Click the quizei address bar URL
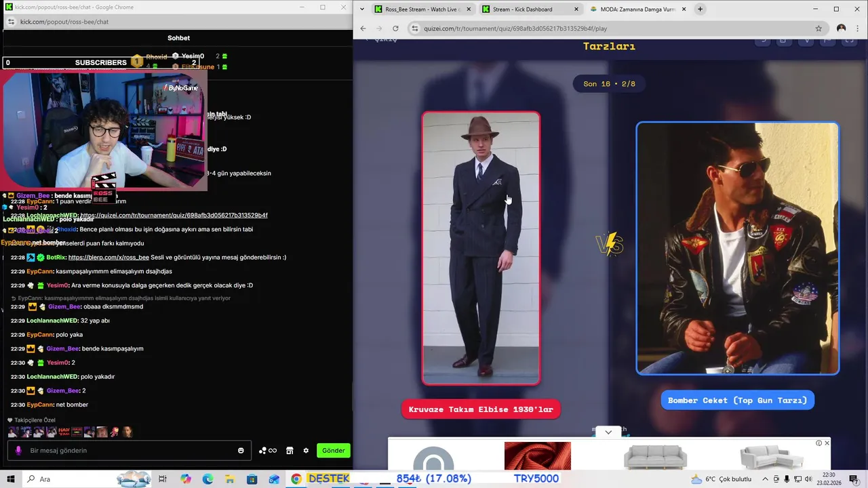 click(515, 28)
